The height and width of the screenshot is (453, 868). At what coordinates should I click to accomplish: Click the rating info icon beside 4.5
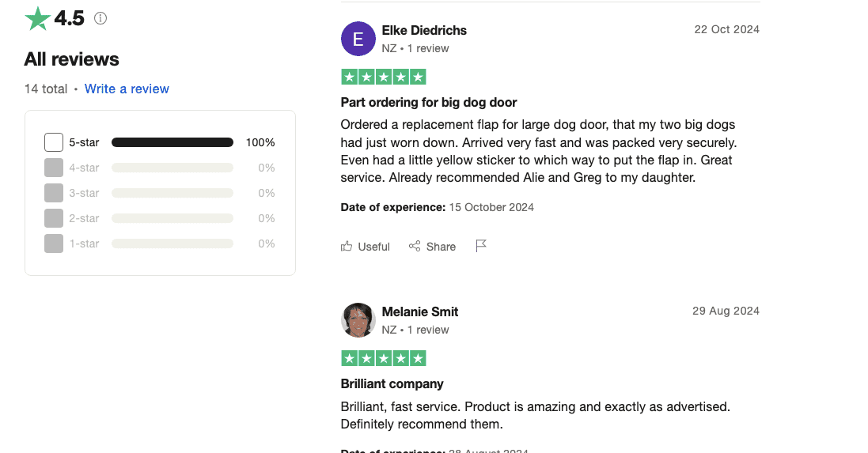100,18
